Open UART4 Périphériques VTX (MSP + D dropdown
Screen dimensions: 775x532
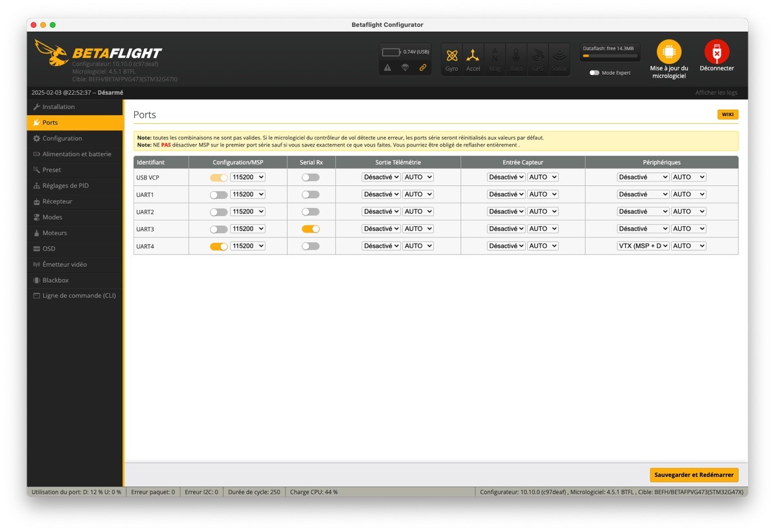[x=643, y=246]
